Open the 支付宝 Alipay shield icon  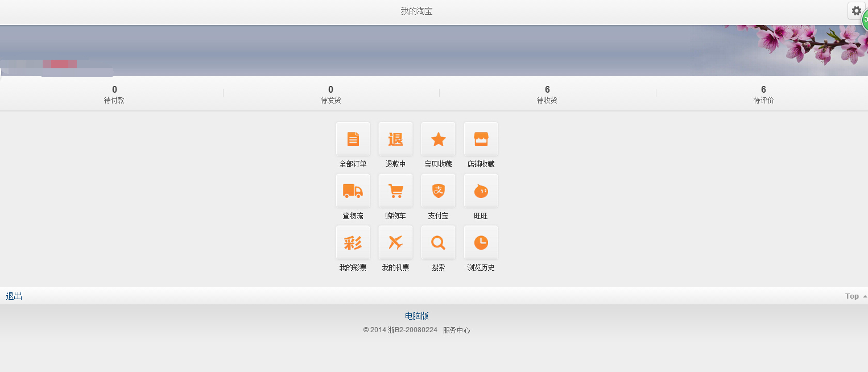click(438, 191)
